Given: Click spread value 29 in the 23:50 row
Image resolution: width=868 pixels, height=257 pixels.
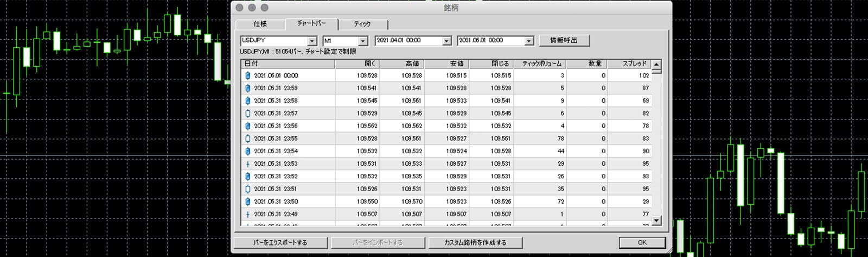Looking at the screenshot, I should click(646, 202).
